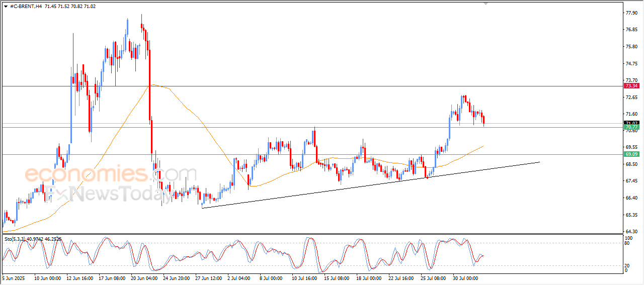
Task: Select the horizontal support line at 69.09
Action: pos(312,154)
